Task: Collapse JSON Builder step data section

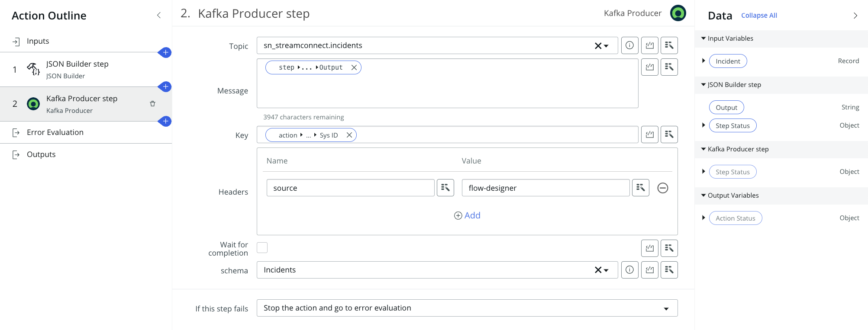Action: point(703,85)
